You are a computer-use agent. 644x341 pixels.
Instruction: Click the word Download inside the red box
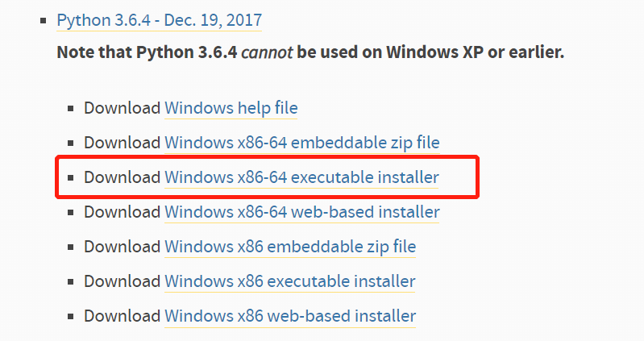[x=122, y=177]
